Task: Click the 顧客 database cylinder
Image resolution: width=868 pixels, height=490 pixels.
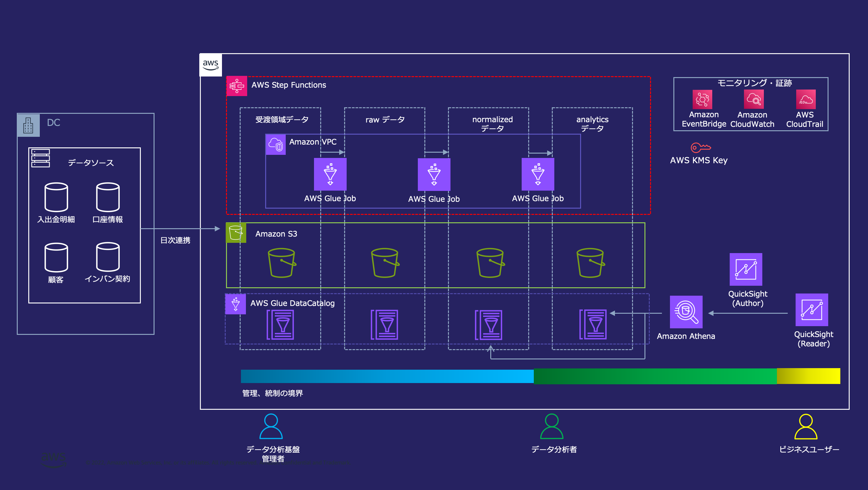Action: 56,257
